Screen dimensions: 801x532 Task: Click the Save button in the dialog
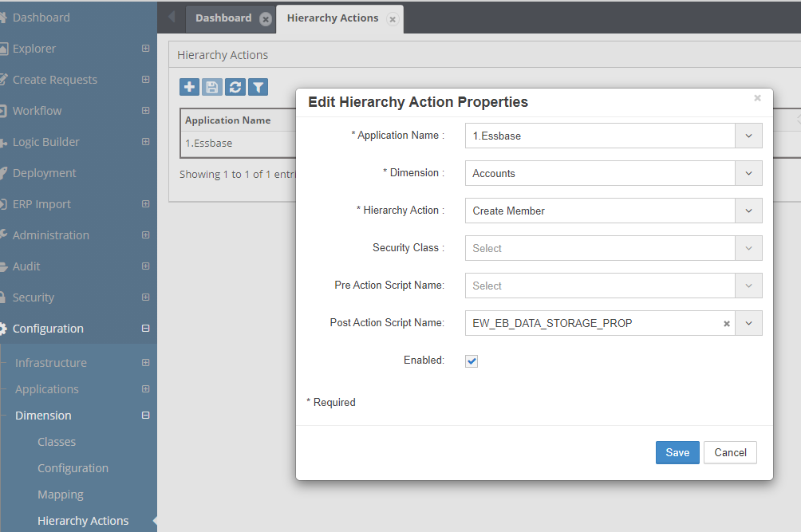[677, 452]
